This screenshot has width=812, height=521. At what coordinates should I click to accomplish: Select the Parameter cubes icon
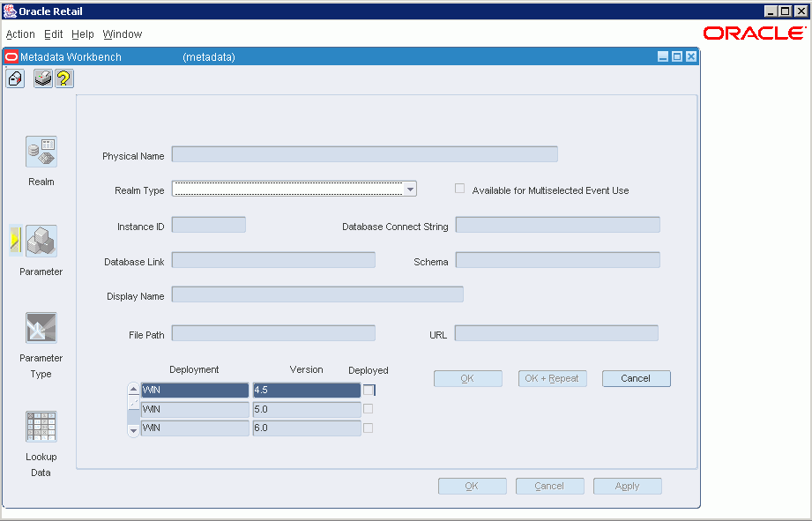[x=41, y=241]
